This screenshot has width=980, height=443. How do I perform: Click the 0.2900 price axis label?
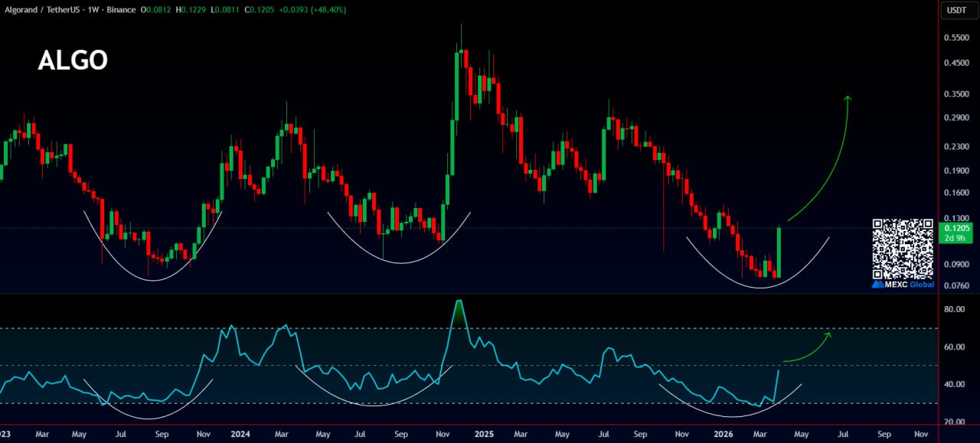coord(957,118)
